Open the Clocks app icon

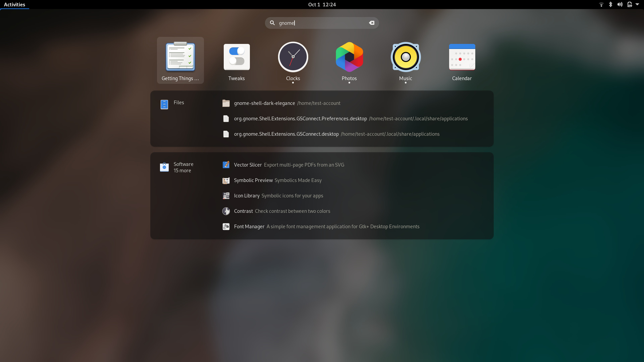(x=293, y=57)
